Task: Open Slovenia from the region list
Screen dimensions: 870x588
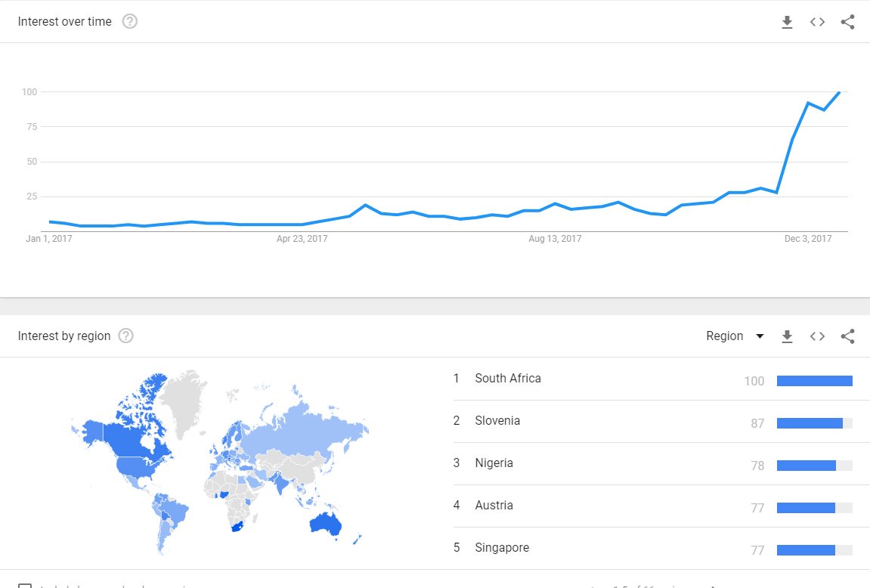Action: [x=497, y=421]
